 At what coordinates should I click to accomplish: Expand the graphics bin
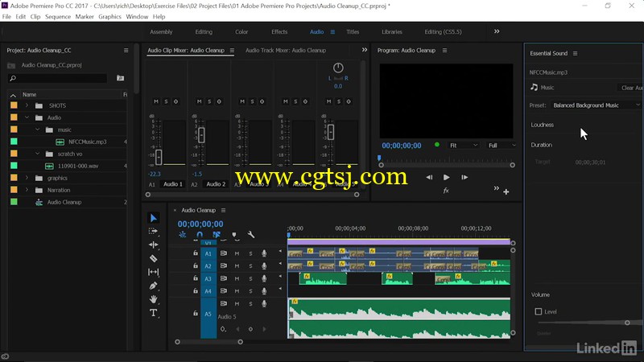(x=27, y=178)
